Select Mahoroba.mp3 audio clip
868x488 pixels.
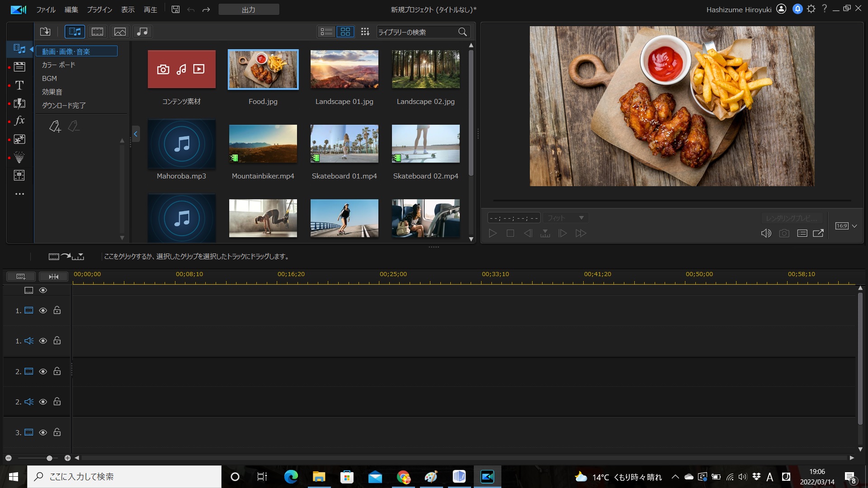coord(181,144)
